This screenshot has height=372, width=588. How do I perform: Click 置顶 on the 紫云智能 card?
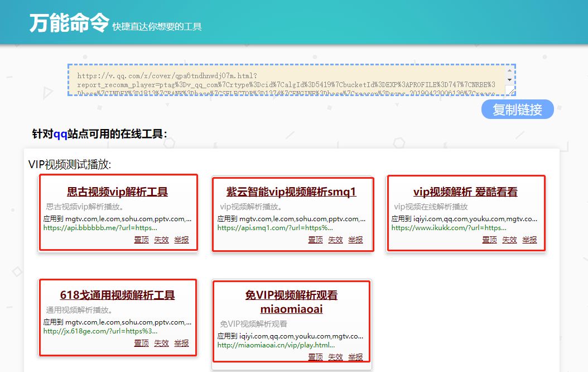(315, 240)
